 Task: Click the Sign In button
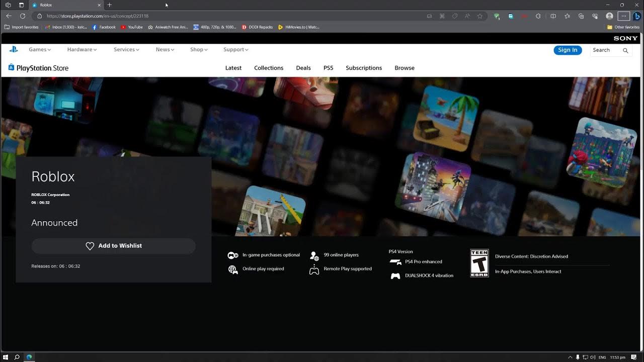pyautogui.click(x=568, y=50)
